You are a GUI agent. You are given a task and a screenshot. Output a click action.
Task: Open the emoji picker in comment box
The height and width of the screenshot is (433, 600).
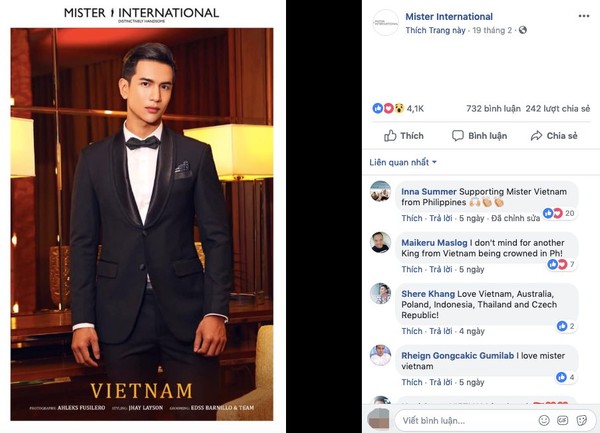pos(543,420)
